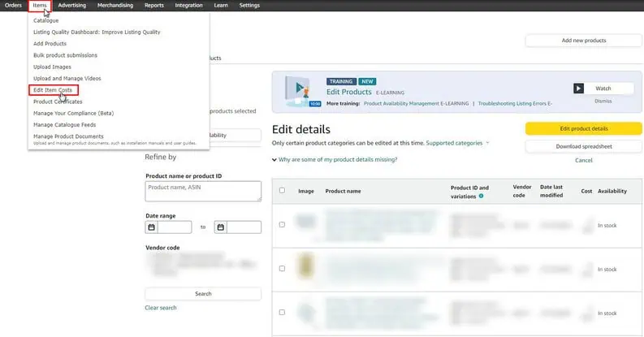Open the Reports menu
This screenshot has width=644, height=337.
click(154, 6)
